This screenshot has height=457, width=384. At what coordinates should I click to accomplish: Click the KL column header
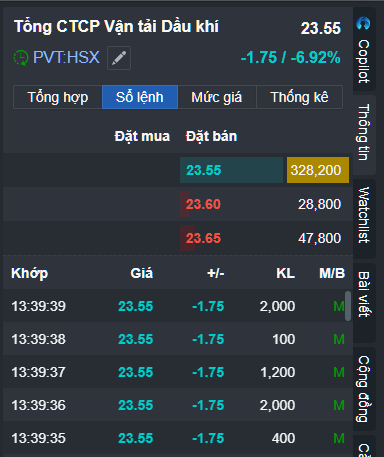point(286,273)
